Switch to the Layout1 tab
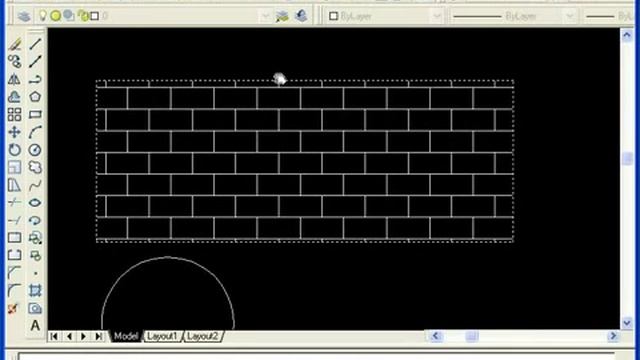The width and height of the screenshot is (640, 360). point(162,336)
